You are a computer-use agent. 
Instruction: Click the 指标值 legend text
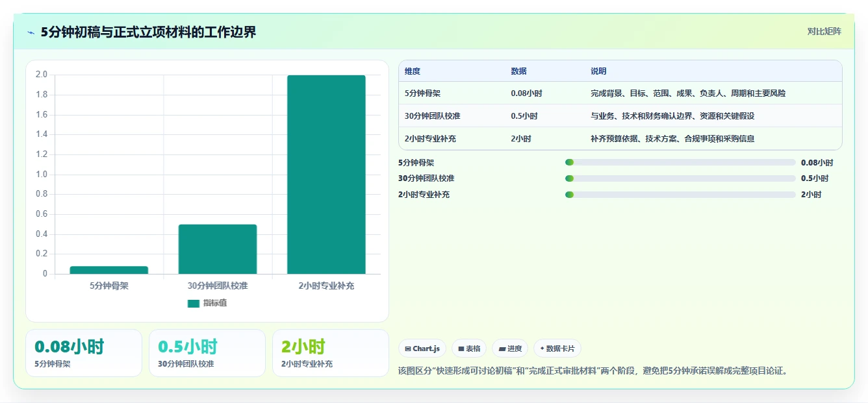[x=215, y=303]
